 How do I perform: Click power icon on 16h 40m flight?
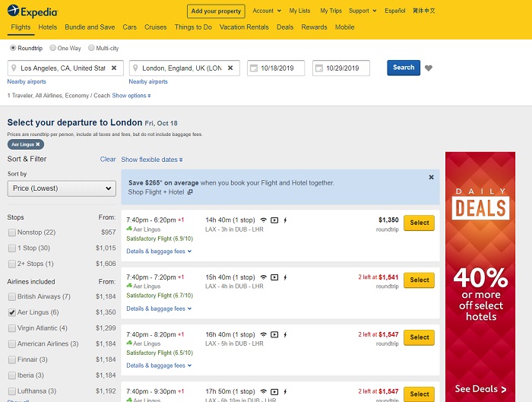[x=285, y=335]
